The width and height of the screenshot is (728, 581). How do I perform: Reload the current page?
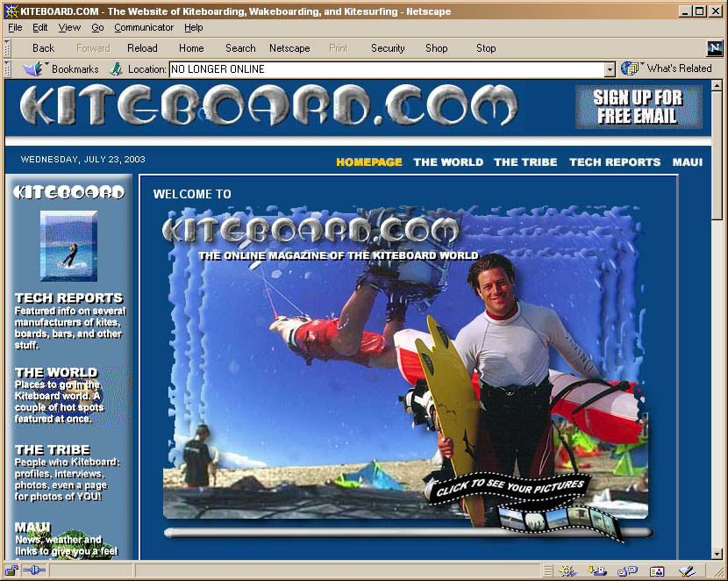(x=142, y=48)
